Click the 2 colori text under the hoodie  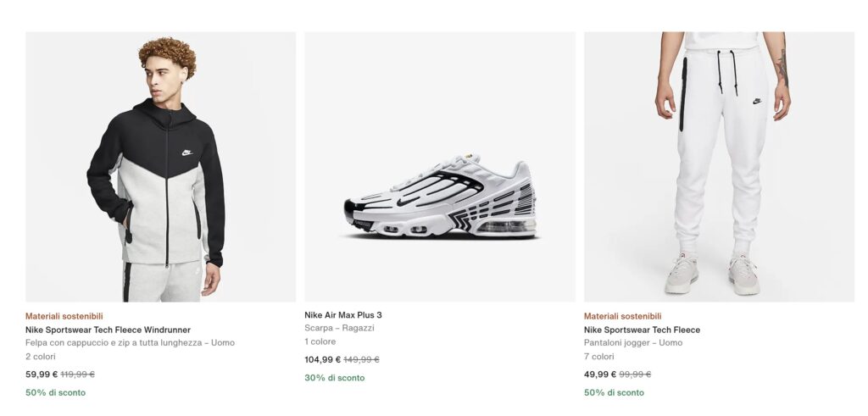41,357
